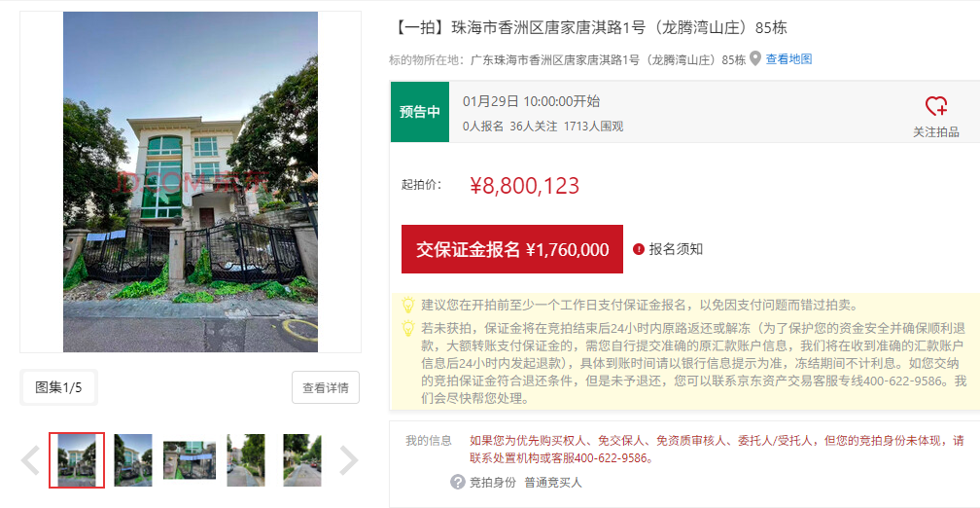Open 查看详情 for the photo gallery
Viewport: 980px width, 508px height.
[326, 387]
